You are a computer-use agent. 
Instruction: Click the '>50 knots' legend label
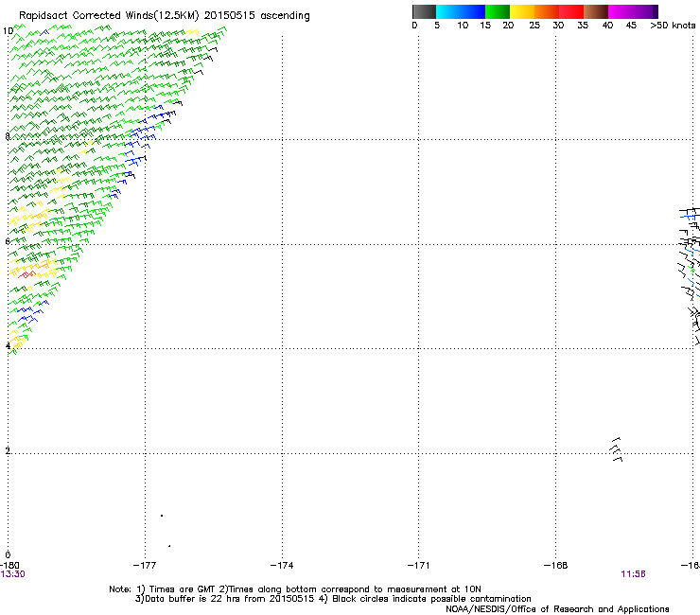(673, 26)
